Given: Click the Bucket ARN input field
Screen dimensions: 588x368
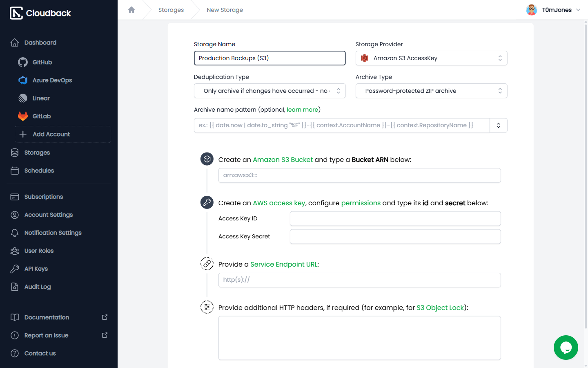Looking at the screenshot, I should [359, 175].
